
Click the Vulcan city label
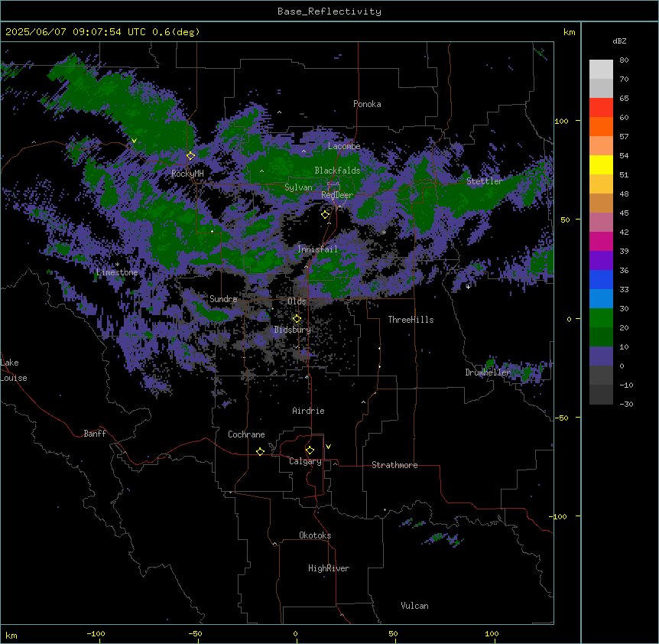click(414, 606)
